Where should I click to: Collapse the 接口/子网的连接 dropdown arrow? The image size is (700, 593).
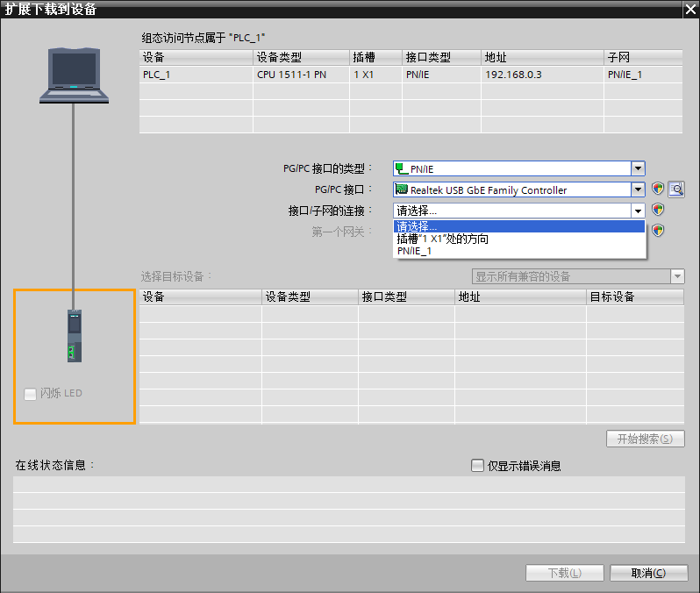(x=638, y=211)
